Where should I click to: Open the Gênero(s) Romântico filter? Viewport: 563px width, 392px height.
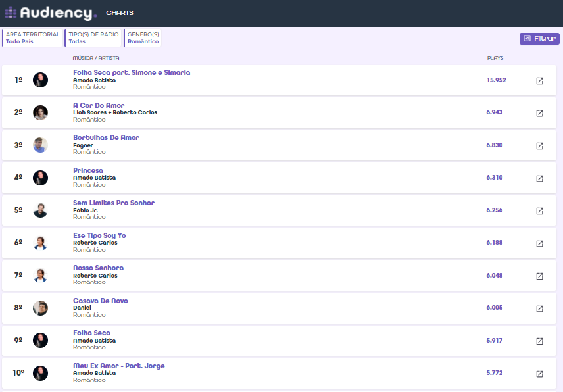click(x=143, y=37)
